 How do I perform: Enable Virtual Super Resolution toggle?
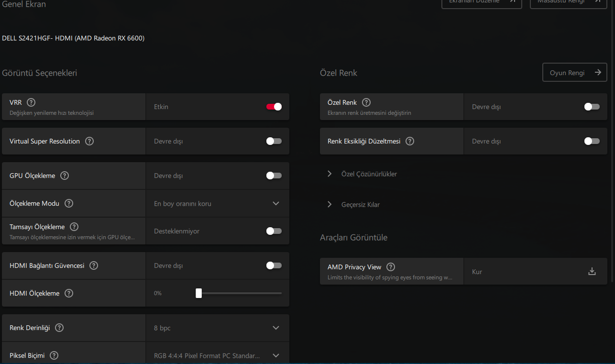(274, 141)
